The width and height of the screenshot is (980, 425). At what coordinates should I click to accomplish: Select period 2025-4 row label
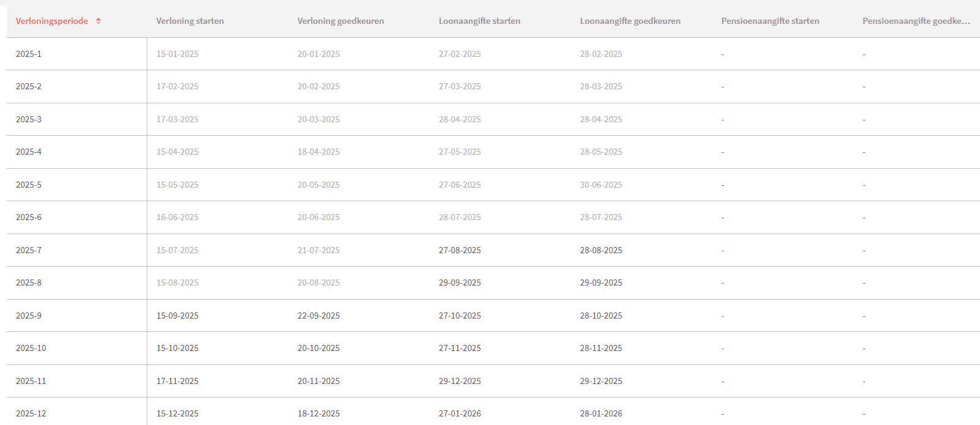click(x=29, y=152)
